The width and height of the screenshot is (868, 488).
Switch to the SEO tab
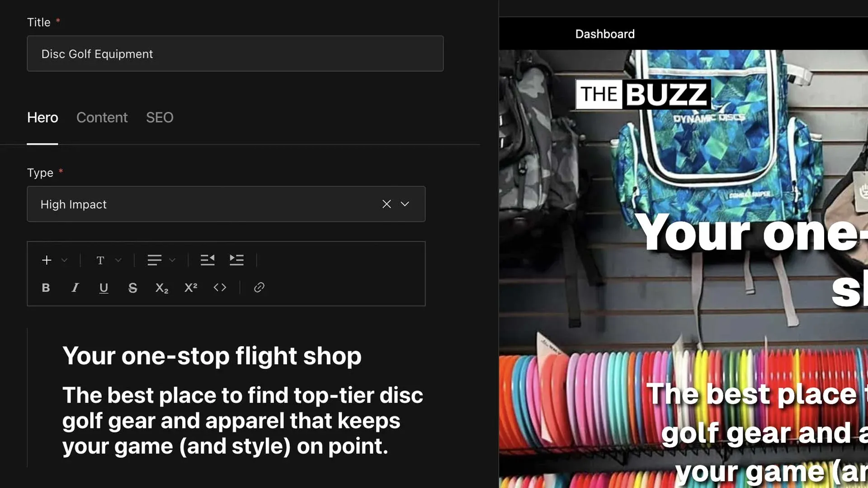point(160,117)
